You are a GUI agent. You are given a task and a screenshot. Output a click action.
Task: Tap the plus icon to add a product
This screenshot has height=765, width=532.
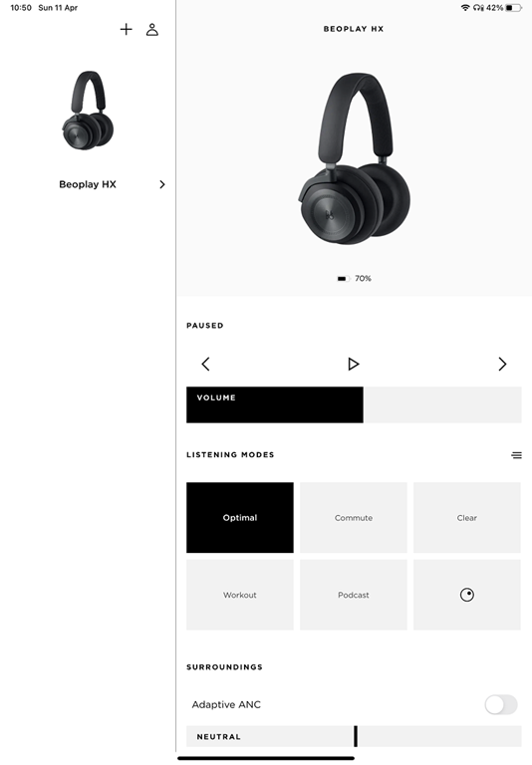tap(126, 30)
